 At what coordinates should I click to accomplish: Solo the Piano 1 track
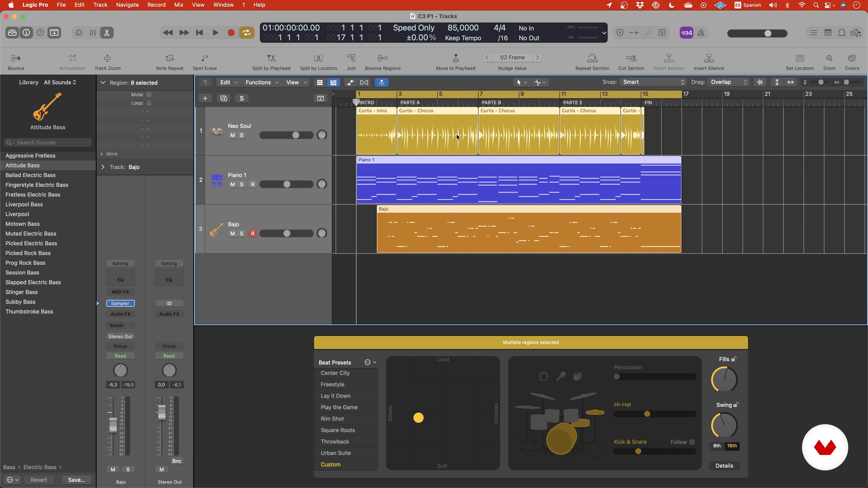242,185
